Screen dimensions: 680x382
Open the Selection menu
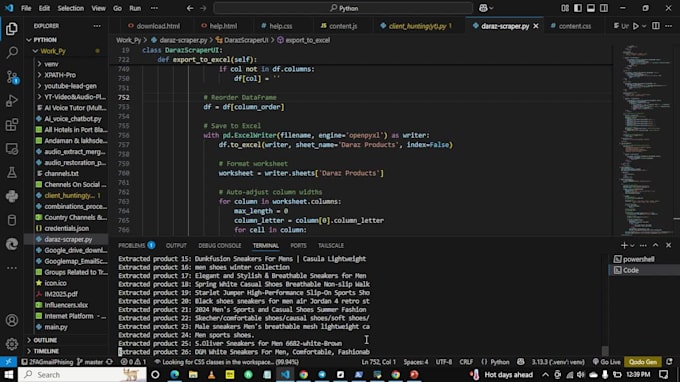(x=70, y=8)
